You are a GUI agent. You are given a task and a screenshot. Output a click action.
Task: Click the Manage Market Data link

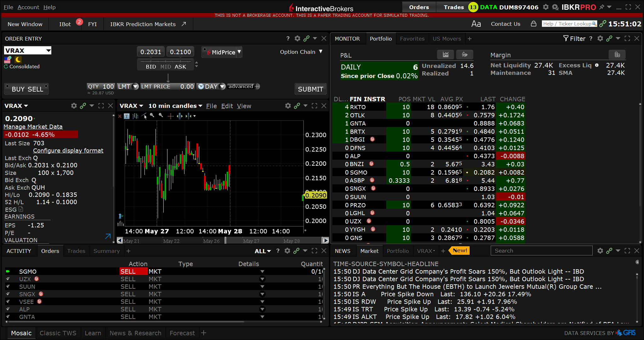[33, 126]
